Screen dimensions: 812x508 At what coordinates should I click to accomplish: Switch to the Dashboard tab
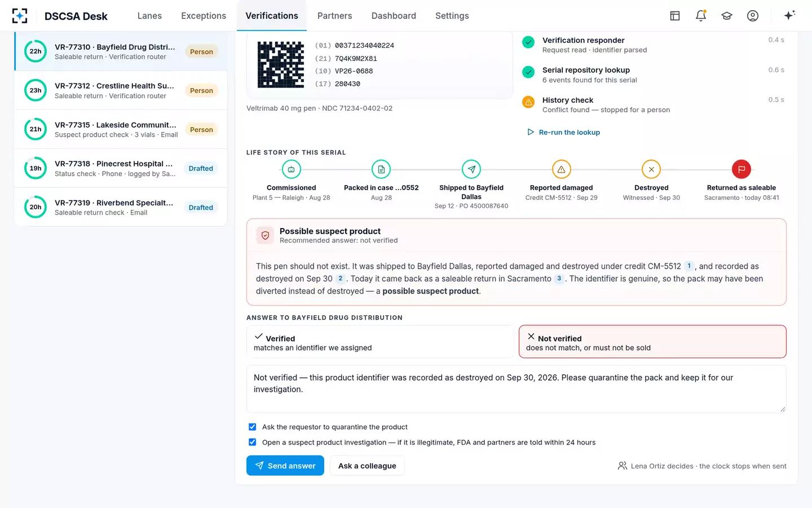coord(394,16)
